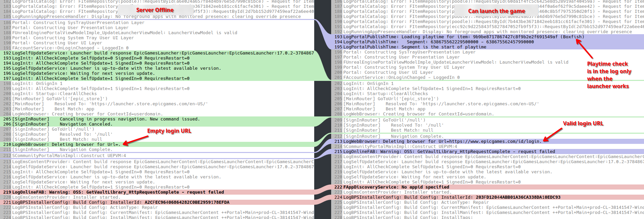The height and width of the screenshot is (219, 644).
Task: Select line 202 LogInit: OnSignIn 1, right pane
Action: (x=368, y=84)
